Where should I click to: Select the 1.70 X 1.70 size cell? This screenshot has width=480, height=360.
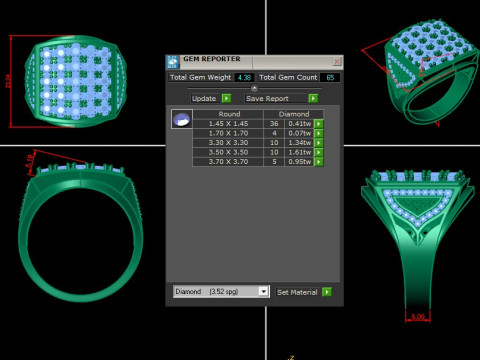tap(228, 133)
